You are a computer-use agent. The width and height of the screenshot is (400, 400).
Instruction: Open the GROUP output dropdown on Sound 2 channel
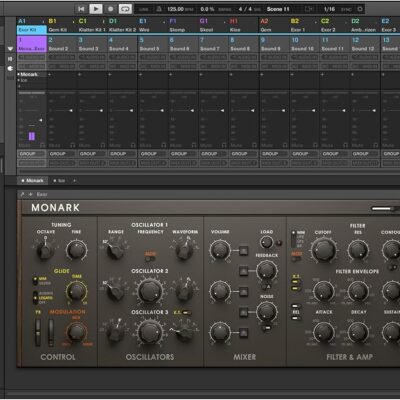62,154
